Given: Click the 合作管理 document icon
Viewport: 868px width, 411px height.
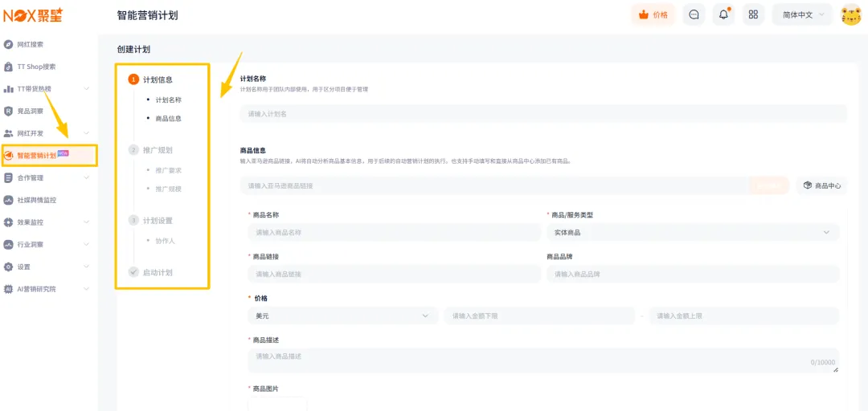Looking at the screenshot, I should click(x=8, y=178).
